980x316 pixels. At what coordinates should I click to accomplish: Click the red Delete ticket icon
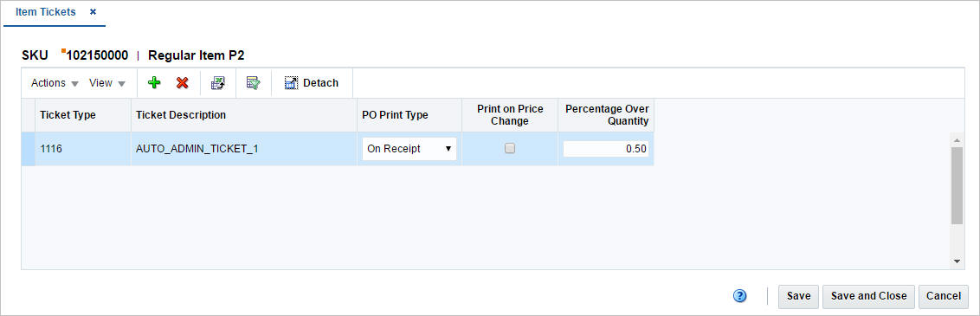click(x=183, y=82)
